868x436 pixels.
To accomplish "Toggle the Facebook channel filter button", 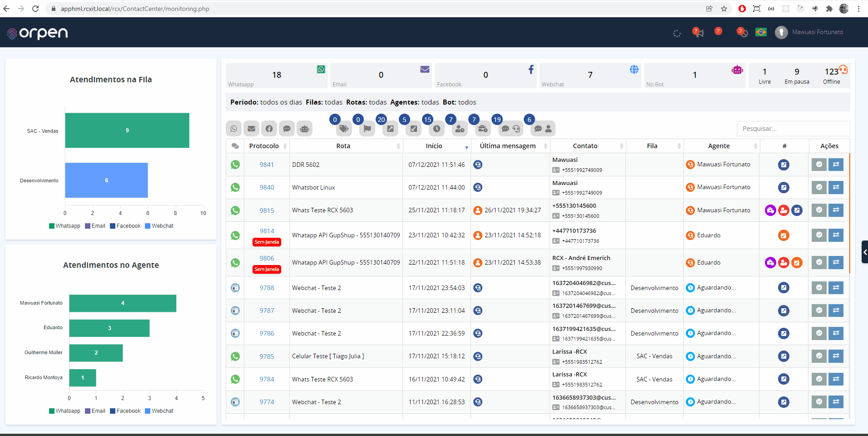I will (x=269, y=129).
